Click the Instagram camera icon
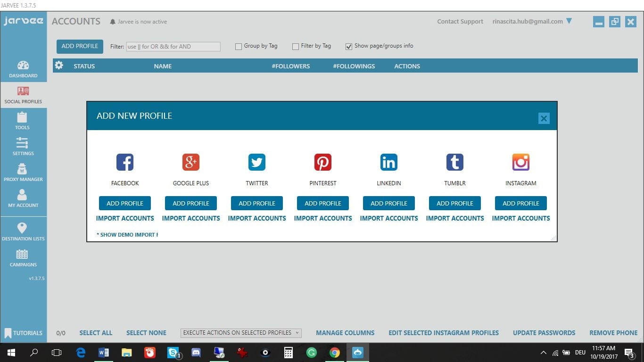644x362 pixels. tap(521, 162)
